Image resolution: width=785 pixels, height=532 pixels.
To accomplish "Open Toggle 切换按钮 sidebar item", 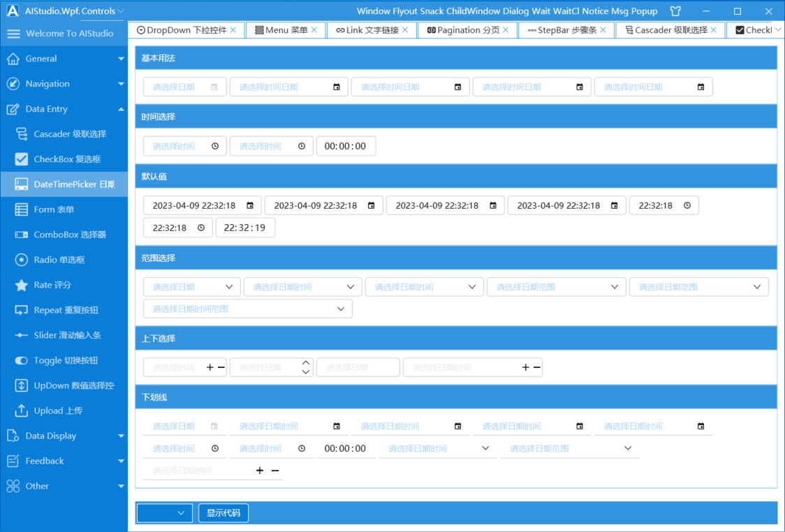I will (x=64, y=360).
